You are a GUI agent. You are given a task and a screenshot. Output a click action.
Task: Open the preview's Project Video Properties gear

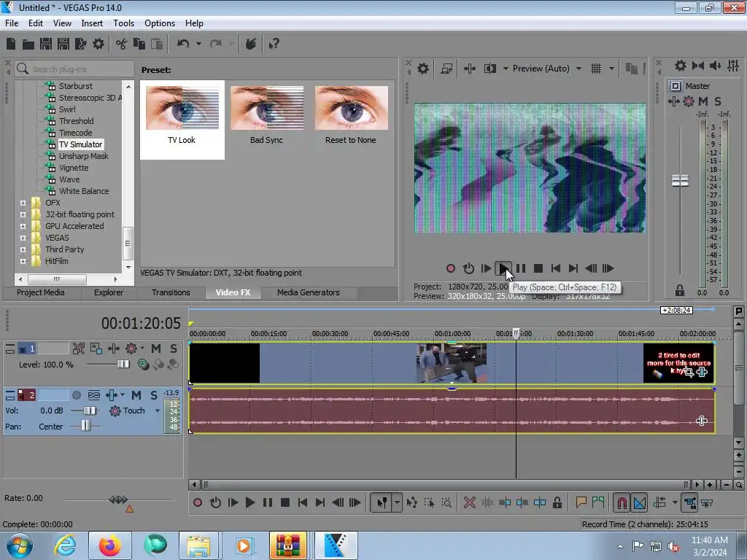422,69
